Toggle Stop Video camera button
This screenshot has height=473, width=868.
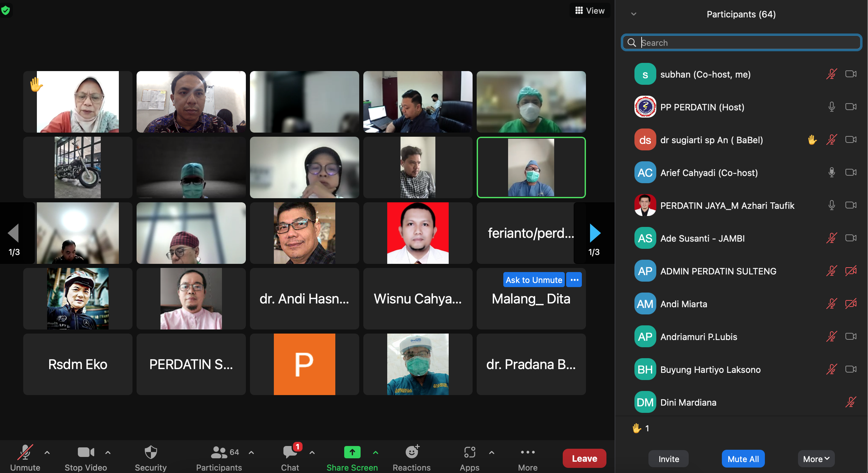coord(85,452)
